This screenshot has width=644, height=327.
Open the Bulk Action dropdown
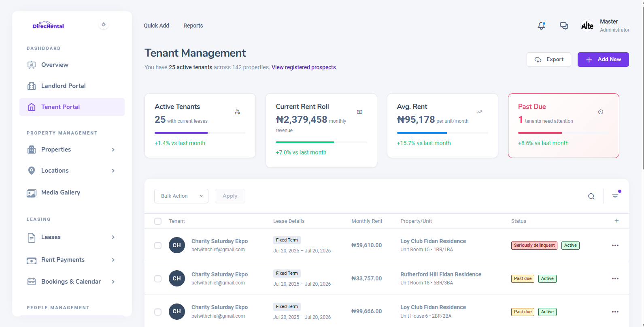tap(181, 196)
